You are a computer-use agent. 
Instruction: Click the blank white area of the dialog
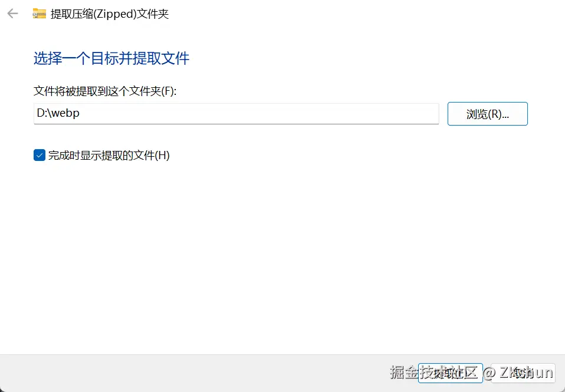pyautogui.click(x=281, y=252)
